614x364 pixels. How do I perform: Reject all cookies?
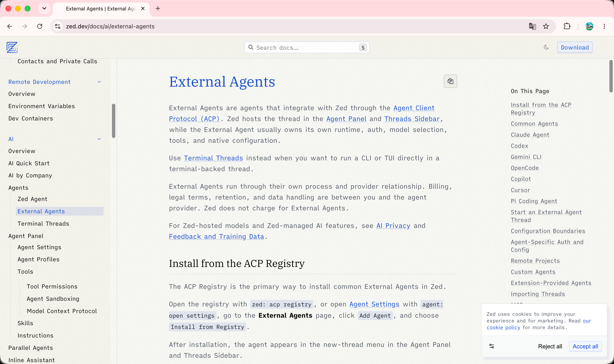(x=550, y=346)
